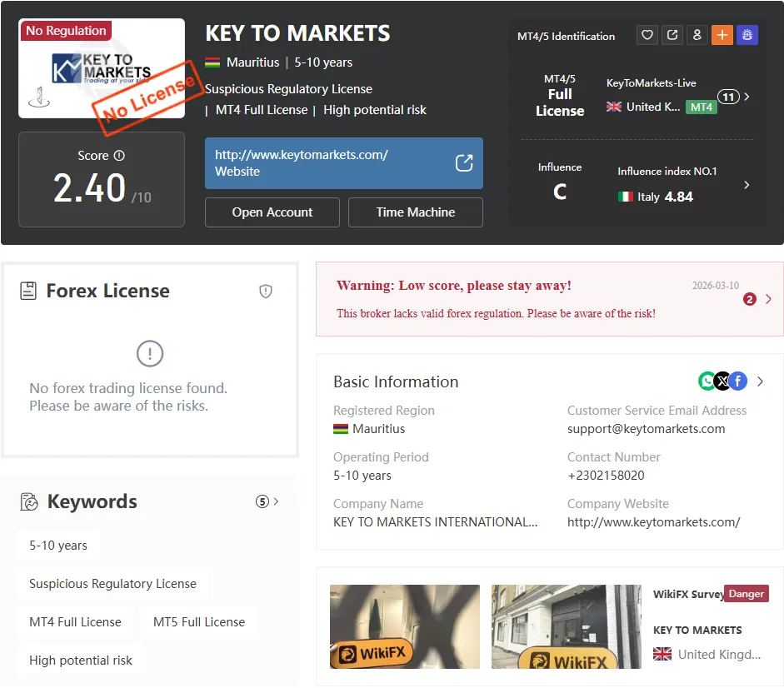Click the Company Website link
Screen dimensions: 784x688
[x=653, y=522]
